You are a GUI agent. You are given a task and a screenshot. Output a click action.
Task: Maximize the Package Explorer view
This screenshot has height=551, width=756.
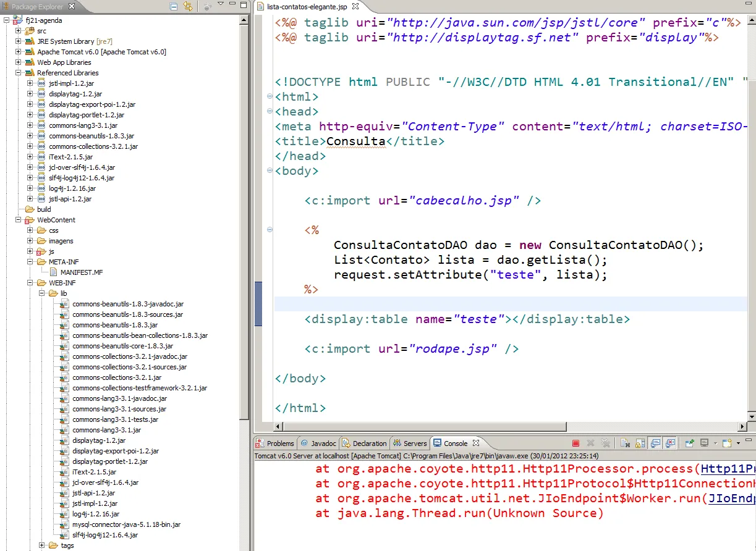coord(244,5)
